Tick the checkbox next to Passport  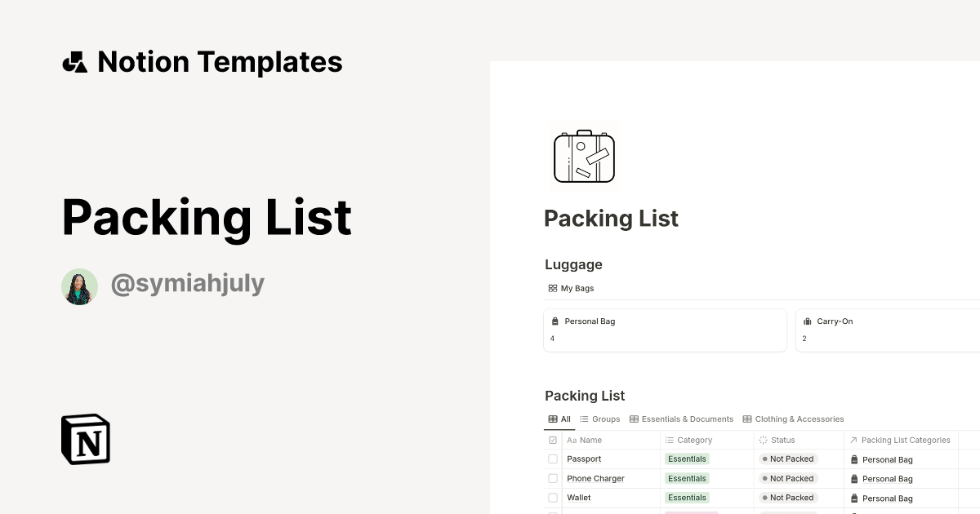tap(553, 459)
